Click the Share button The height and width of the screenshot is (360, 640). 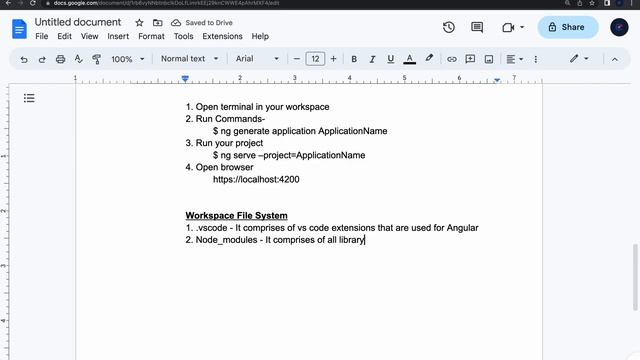pyautogui.click(x=568, y=27)
